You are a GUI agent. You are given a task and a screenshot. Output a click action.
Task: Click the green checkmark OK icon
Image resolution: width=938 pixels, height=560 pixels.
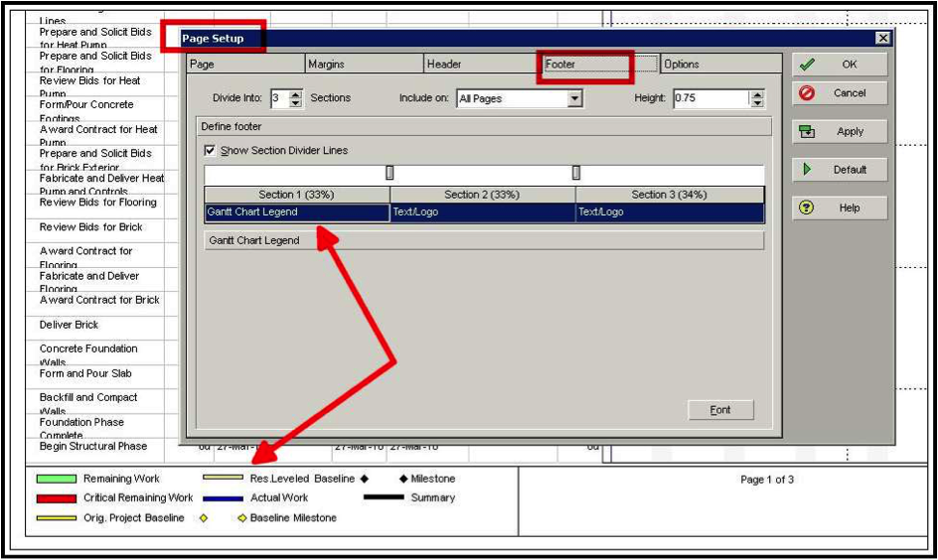coord(807,64)
